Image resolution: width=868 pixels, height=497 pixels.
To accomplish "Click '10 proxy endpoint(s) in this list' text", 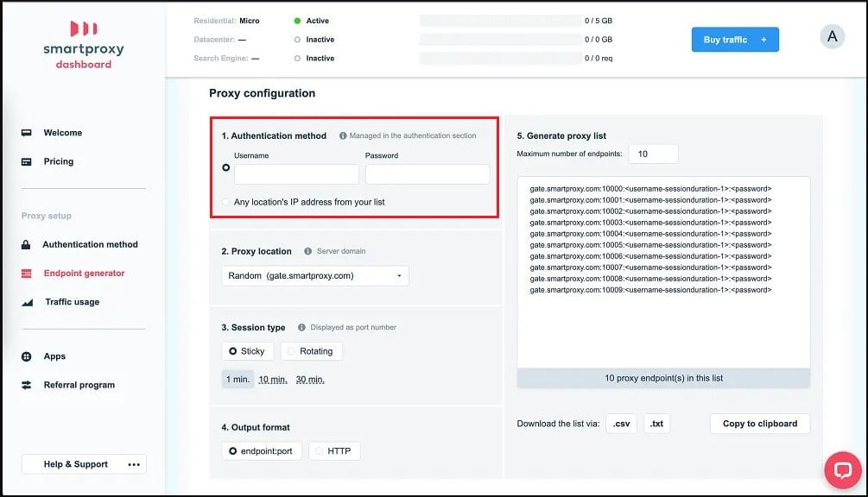I will (663, 378).
